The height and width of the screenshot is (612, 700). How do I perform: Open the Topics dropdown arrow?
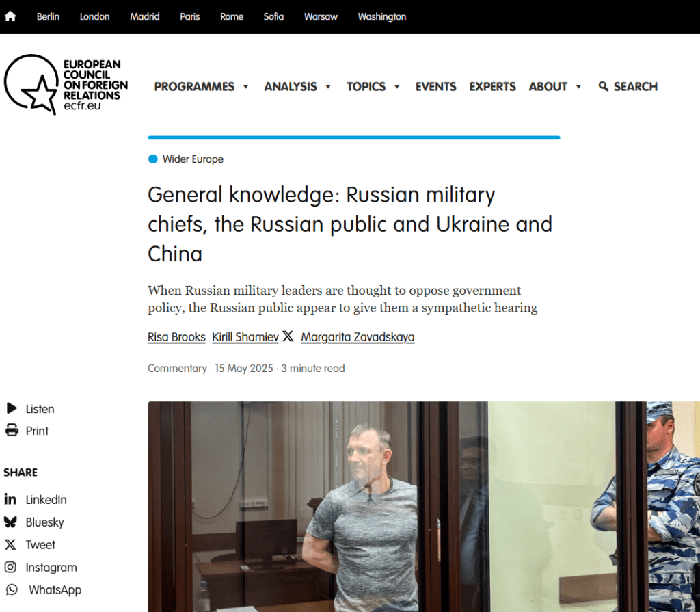[397, 87]
